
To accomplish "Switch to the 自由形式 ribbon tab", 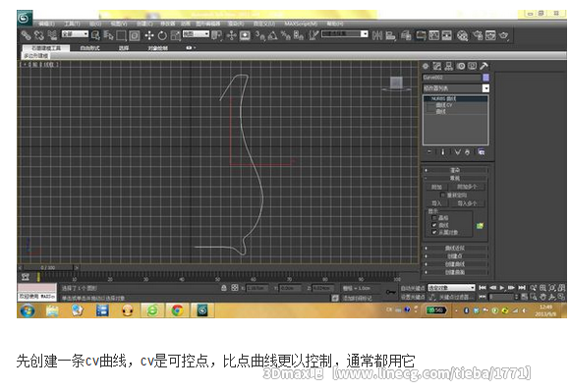I will [x=90, y=48].
